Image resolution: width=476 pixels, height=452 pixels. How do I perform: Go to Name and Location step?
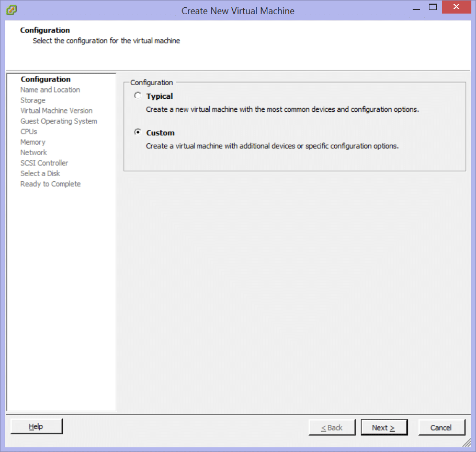(x=50, y=90)
